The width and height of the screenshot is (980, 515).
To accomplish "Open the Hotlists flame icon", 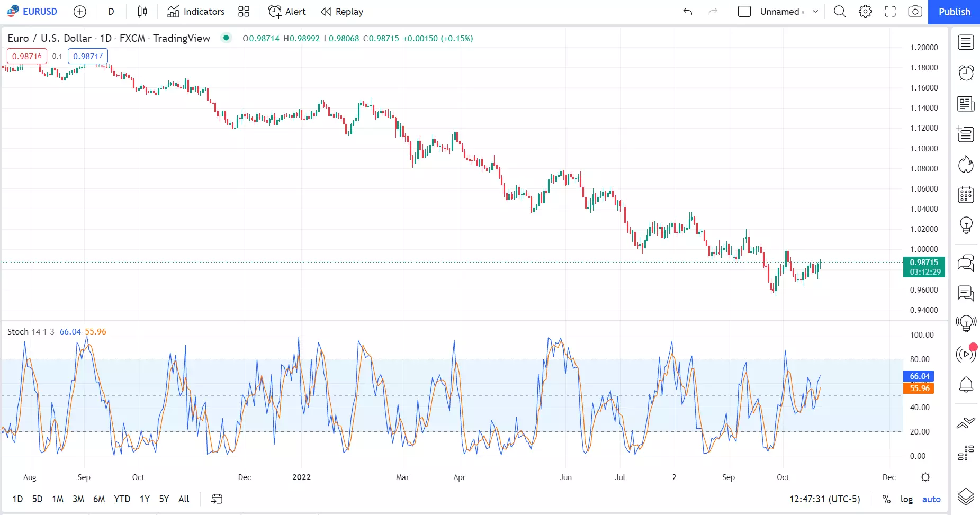I will pos(966,165).
